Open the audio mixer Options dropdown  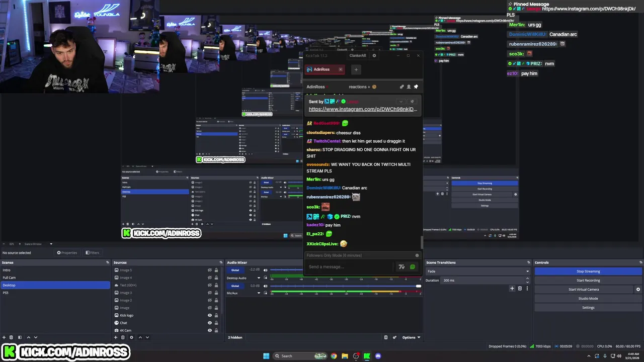(411, 337)
